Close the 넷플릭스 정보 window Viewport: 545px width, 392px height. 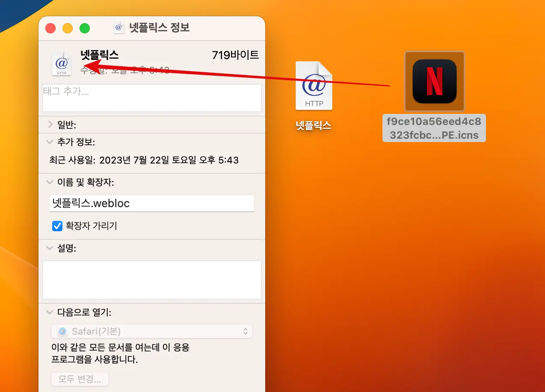point(50,28)
